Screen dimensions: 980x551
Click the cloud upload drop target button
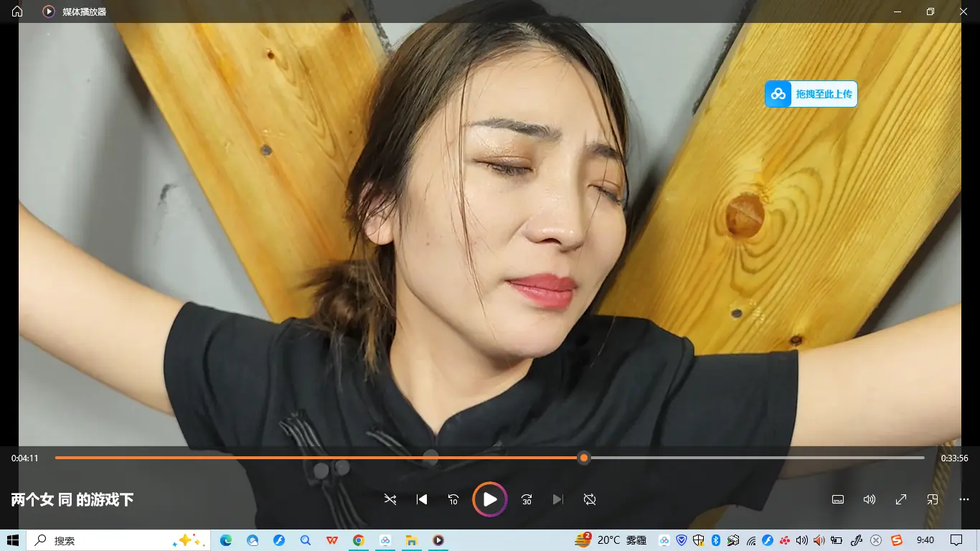[811, 94]
